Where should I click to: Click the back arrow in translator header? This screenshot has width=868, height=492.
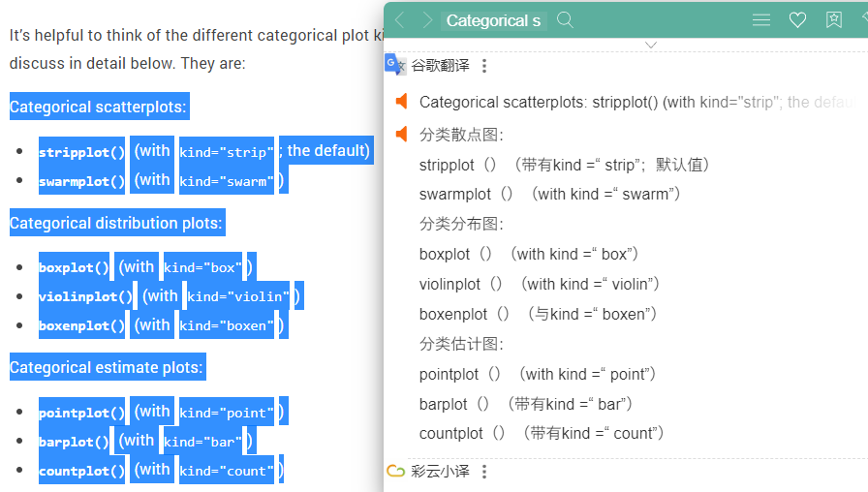400,20
